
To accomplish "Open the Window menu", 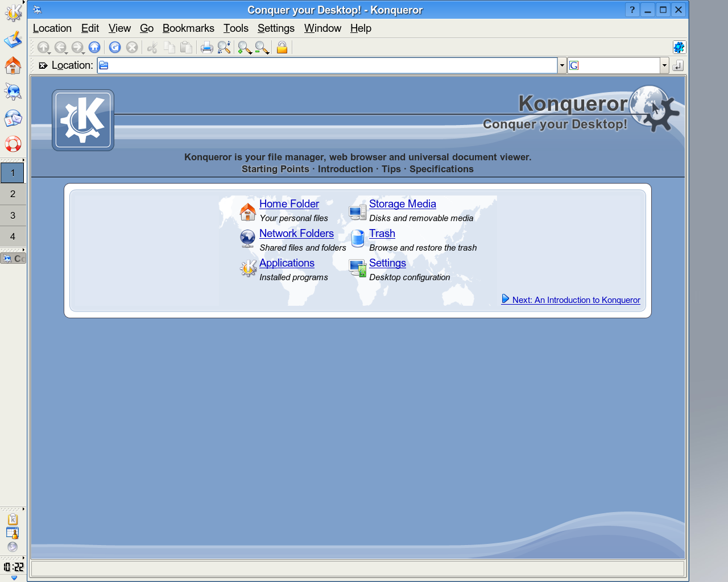I will point(322,28).
